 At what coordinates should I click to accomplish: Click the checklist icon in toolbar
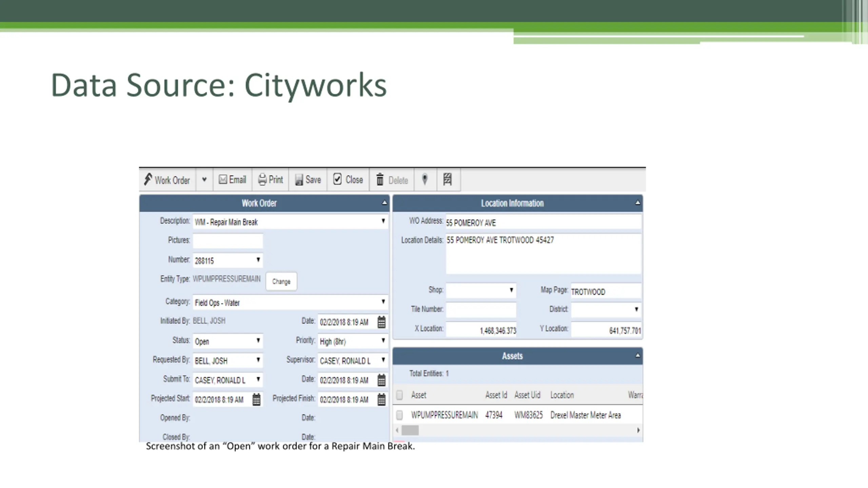(448, 179)
